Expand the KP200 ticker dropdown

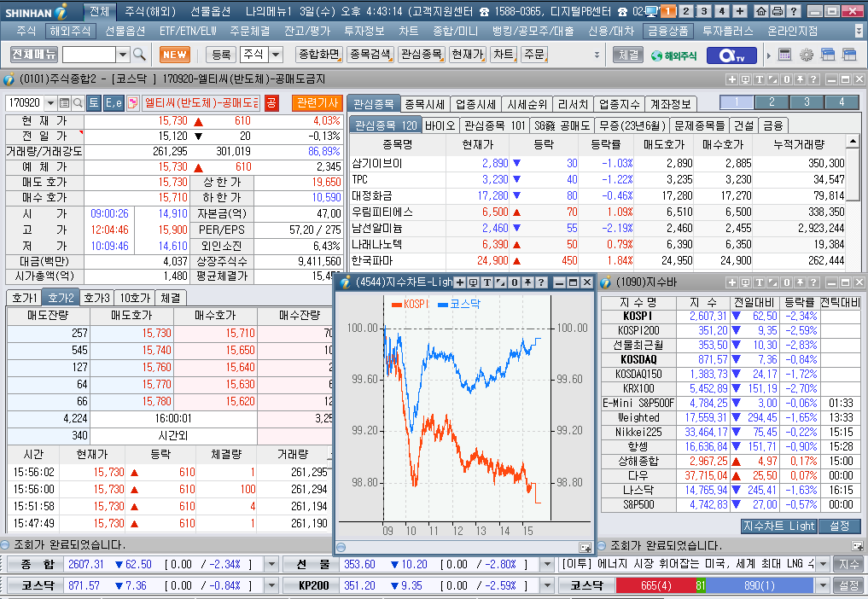(x=547, y=585)
